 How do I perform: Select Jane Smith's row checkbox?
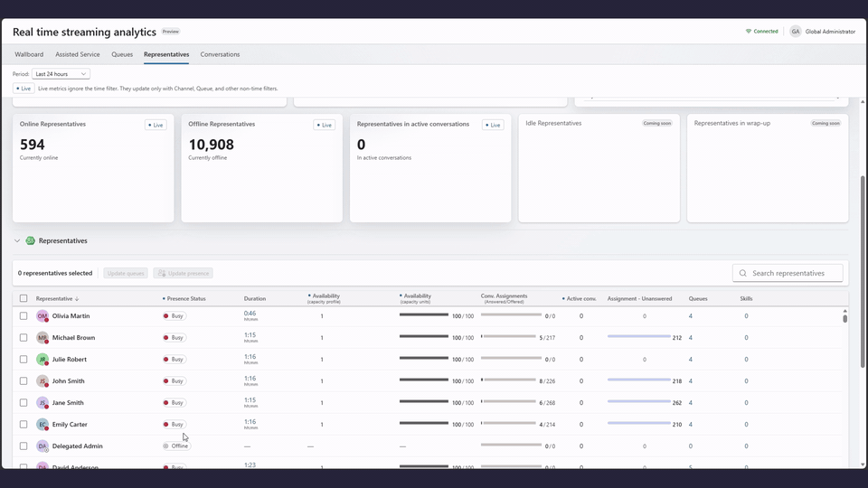(x=24, y=403)
